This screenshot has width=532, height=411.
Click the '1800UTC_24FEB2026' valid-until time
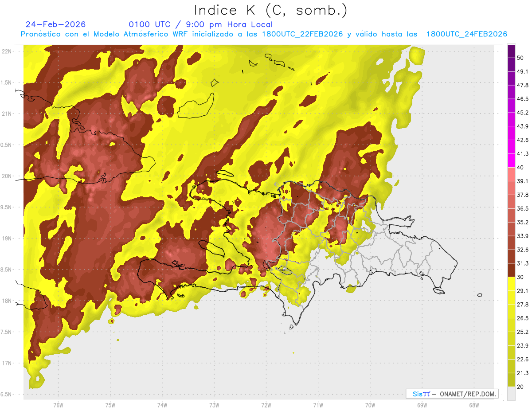(x=466, y=34)
